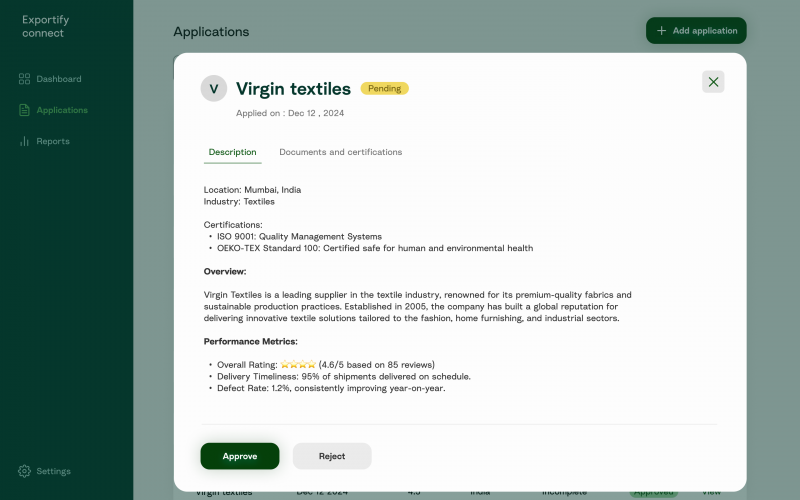The height and width of the screenshot is (500, 800).
Task: Click the Settings gear icon
Action: tap(24, 471)
